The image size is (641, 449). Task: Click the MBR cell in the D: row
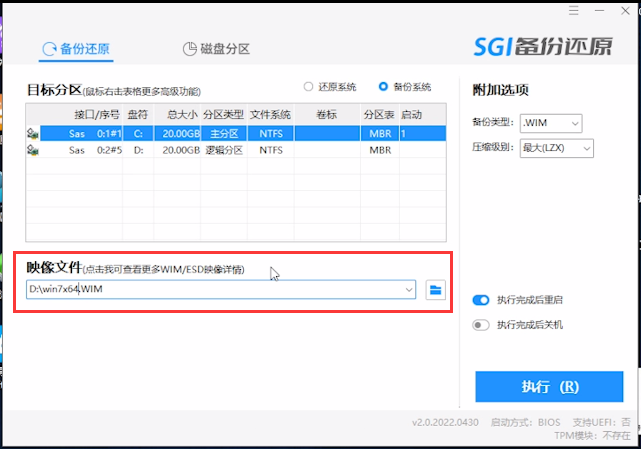[x=380, y=150]
